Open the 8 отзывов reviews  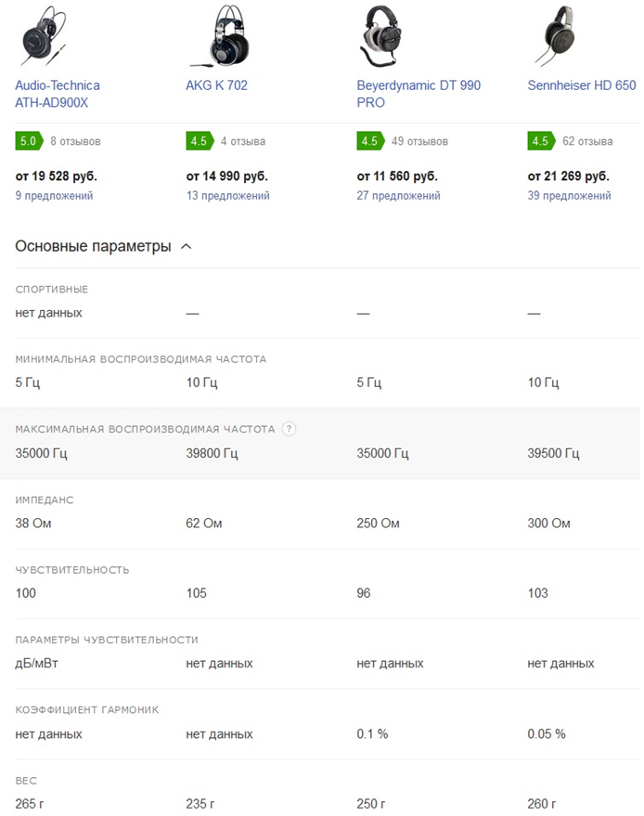[75, 141]
